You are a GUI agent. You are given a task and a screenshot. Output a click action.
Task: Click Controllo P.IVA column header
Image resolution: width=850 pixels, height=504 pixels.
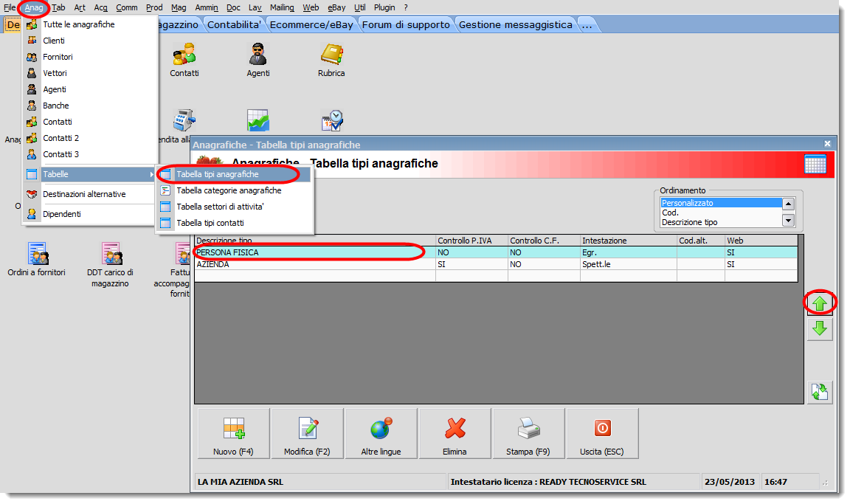point(471,241)
